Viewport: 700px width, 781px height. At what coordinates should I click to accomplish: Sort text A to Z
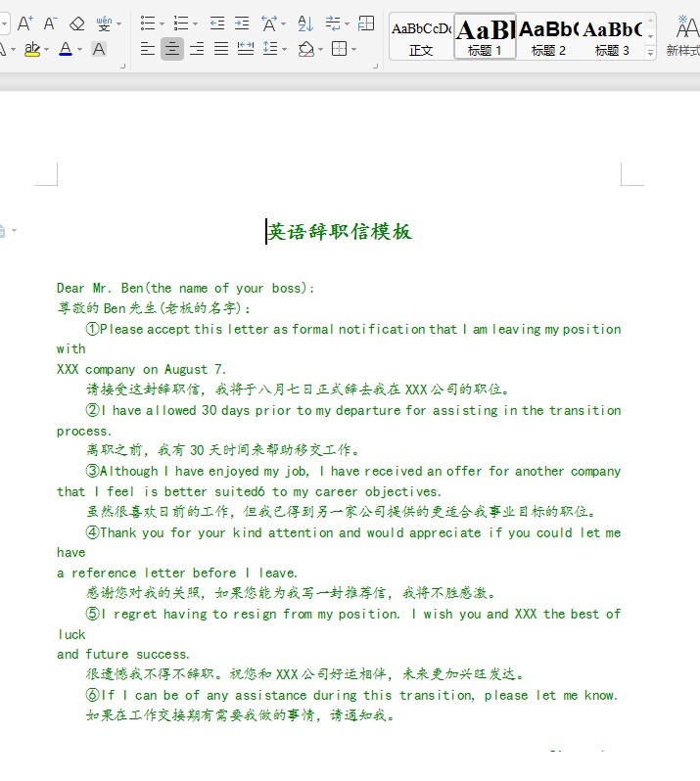pyautogui.click(x=304, y=23)
